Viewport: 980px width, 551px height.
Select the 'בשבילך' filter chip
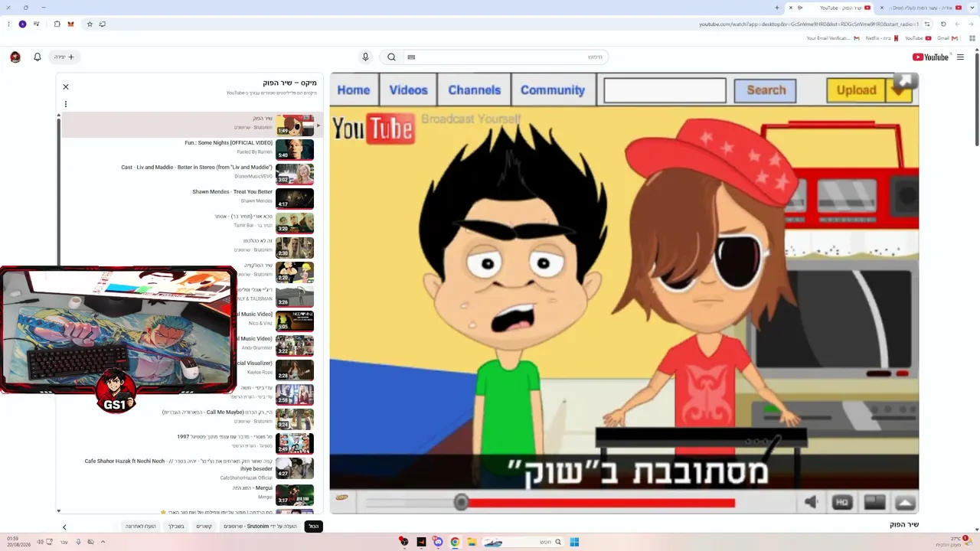[177, 527]
